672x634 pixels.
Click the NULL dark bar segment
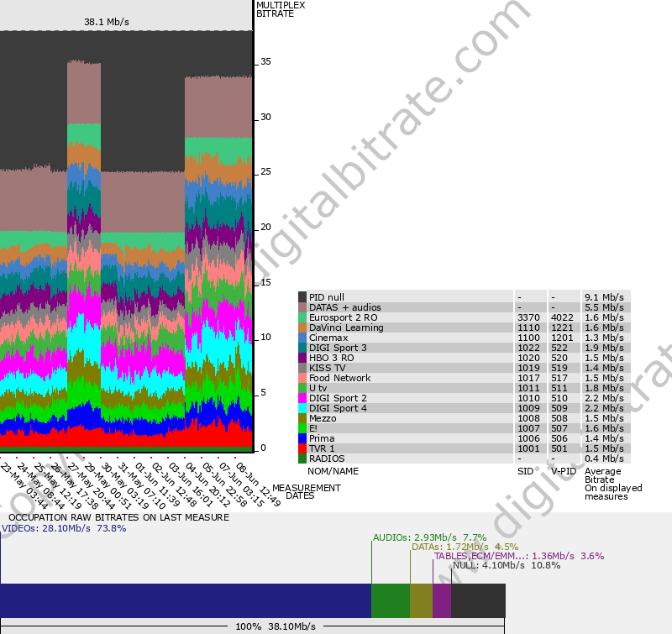478,600
